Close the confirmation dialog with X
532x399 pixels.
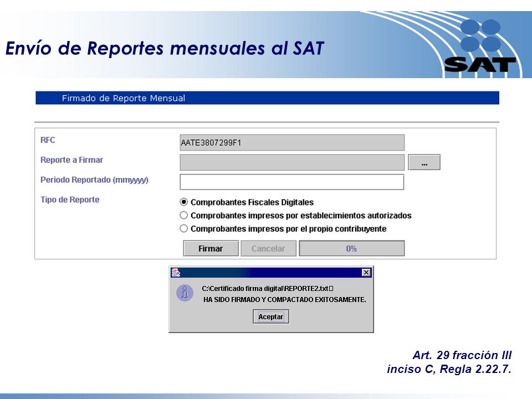click(x=366, y=273)
